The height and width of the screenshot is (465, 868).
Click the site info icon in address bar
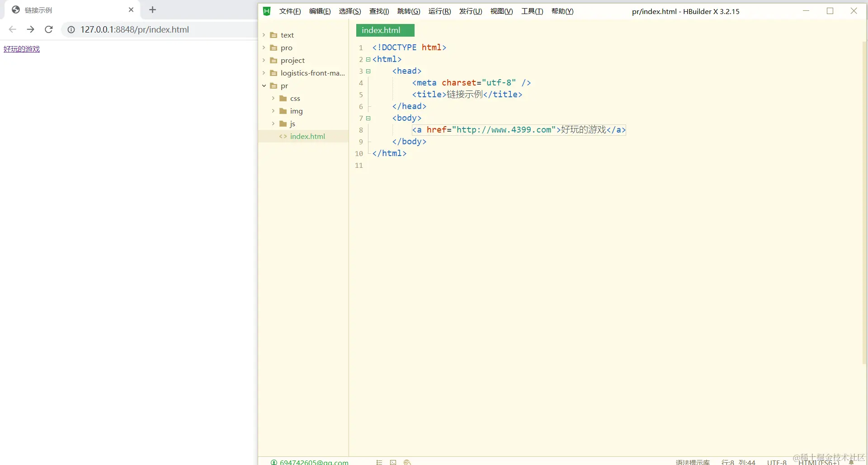coord(71,30)
